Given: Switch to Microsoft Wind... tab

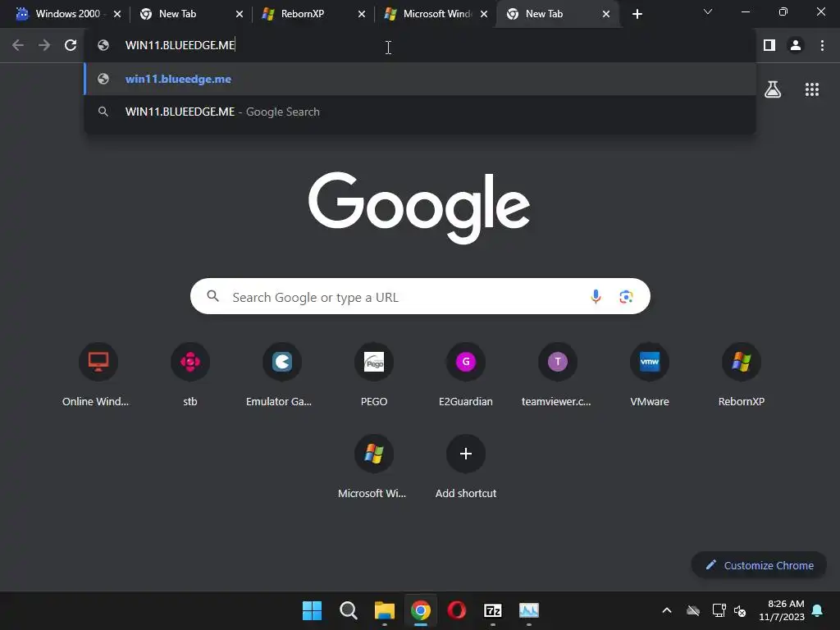Looking at the screenshot, I should (x=435, y=14).
